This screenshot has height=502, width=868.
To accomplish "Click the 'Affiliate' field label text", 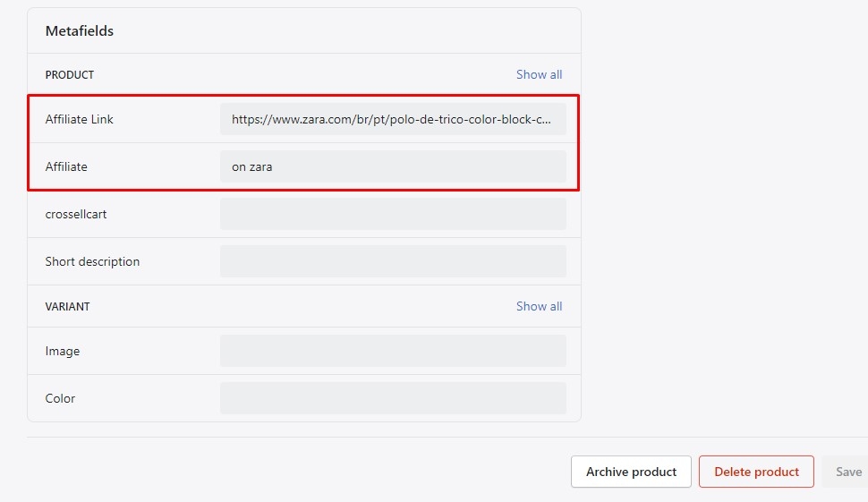I will (x=66, y=166).
